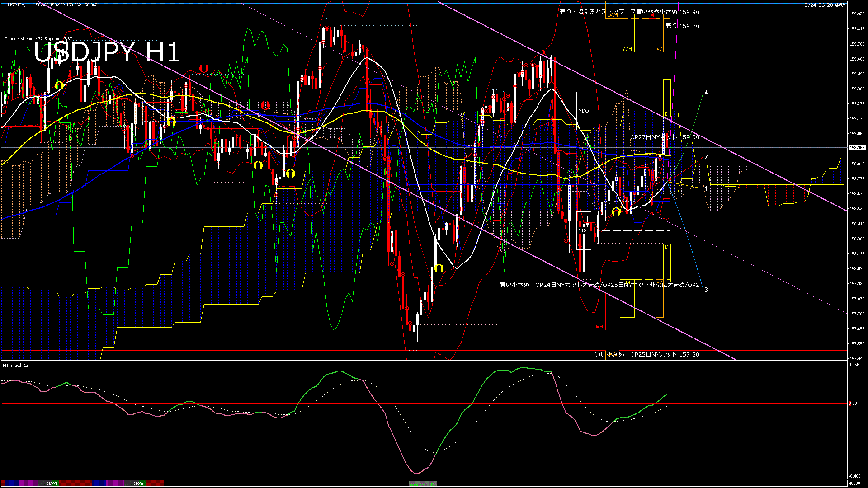This screenshot has height=488, width=868.
Task: Click the 売り 159.80 level label
Action: pos(682,26)
